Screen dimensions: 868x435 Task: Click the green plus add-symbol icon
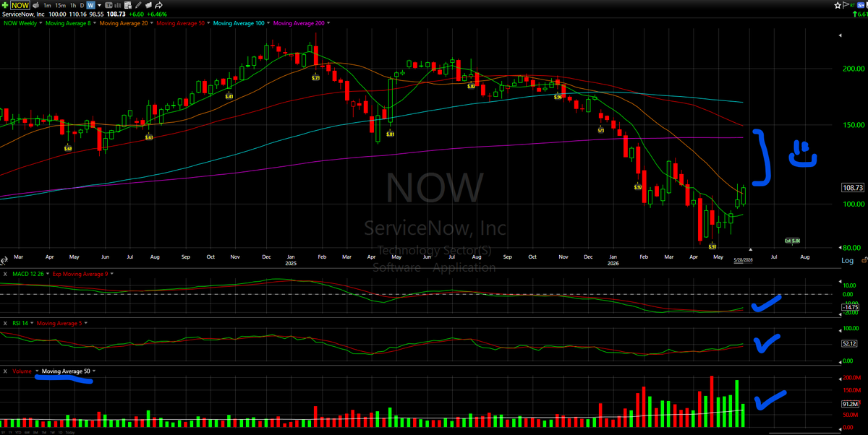(x=5, y=5)
